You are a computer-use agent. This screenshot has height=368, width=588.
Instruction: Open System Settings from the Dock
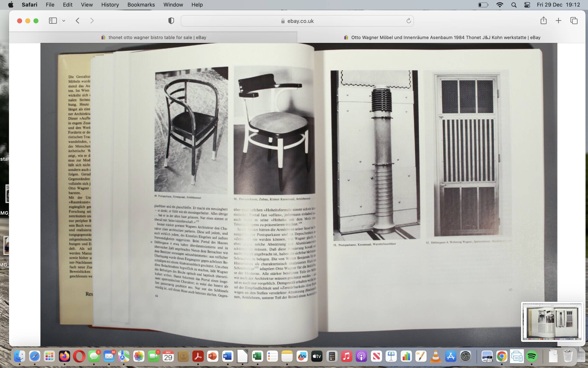(465, 357)
